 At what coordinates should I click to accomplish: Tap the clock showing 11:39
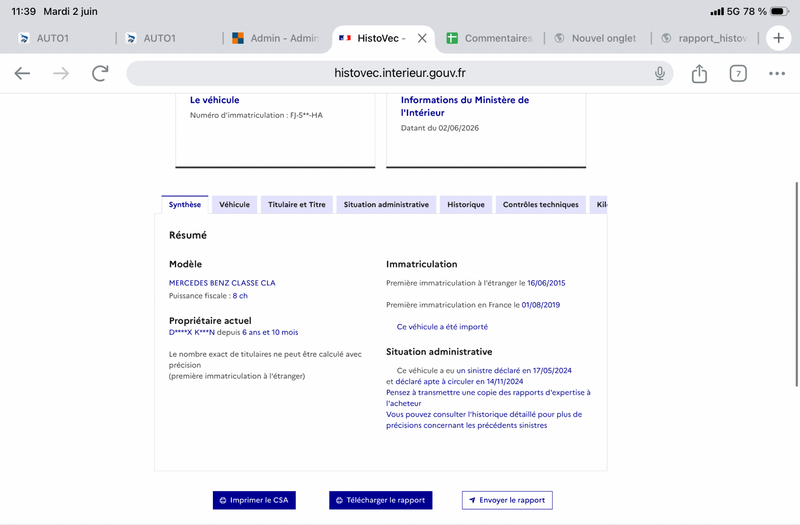(x=23, y=11)
